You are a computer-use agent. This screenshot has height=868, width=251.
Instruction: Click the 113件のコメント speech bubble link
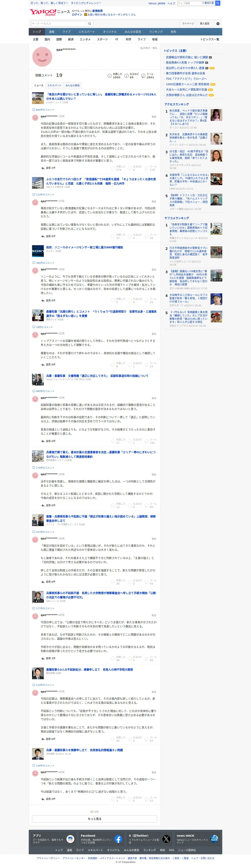click(43, 194)
